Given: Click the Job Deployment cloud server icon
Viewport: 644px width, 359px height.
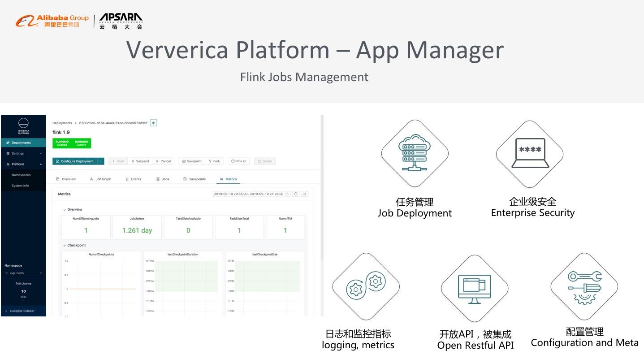Looking at the screenshot, I should coord(415,154).
